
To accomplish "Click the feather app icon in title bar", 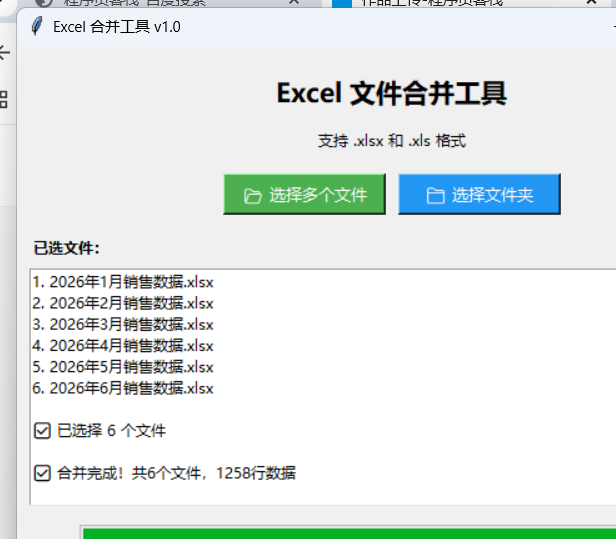I will point(37,26).
